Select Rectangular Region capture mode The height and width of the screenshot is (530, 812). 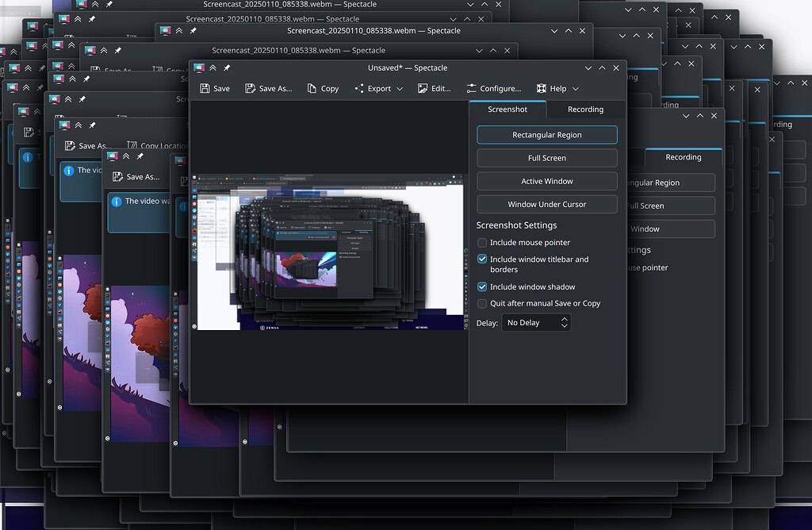(x=546, y=134)
